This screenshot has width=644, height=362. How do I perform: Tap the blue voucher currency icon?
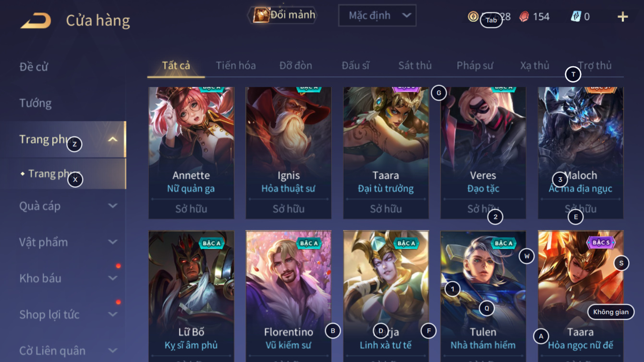(576, 16)
